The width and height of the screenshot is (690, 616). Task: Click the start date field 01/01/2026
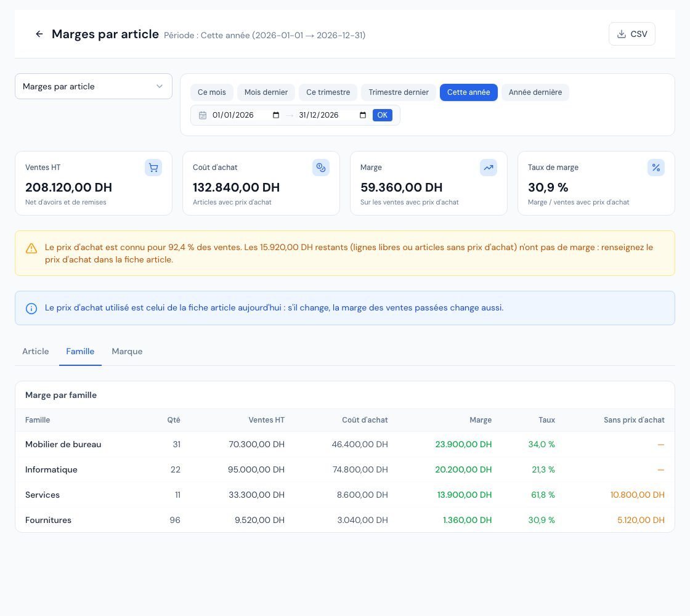click(x=246, y=115)
